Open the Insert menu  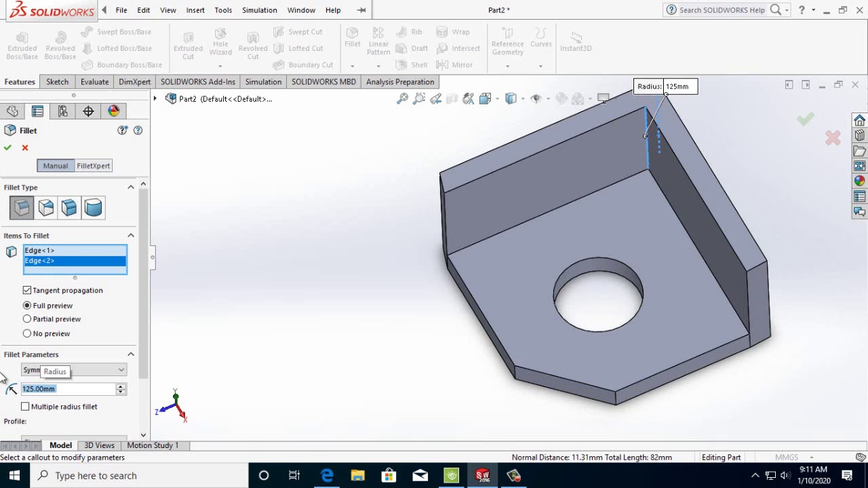[195, 10]
